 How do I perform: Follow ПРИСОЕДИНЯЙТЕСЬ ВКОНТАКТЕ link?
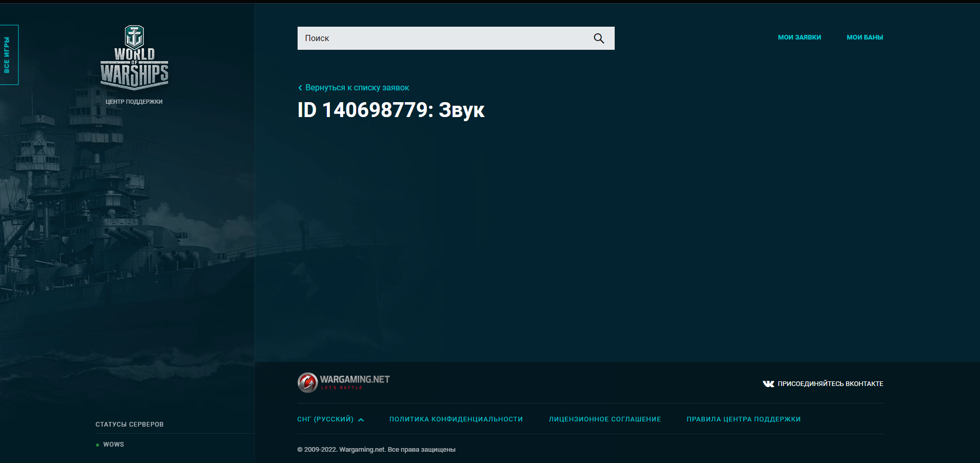(x=830, y=384)
